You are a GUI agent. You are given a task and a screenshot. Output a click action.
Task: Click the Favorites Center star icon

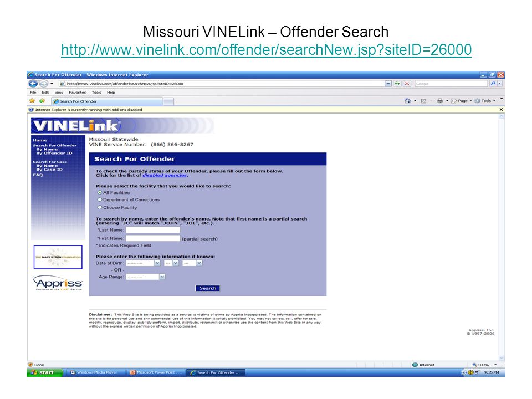pos(32,101)
